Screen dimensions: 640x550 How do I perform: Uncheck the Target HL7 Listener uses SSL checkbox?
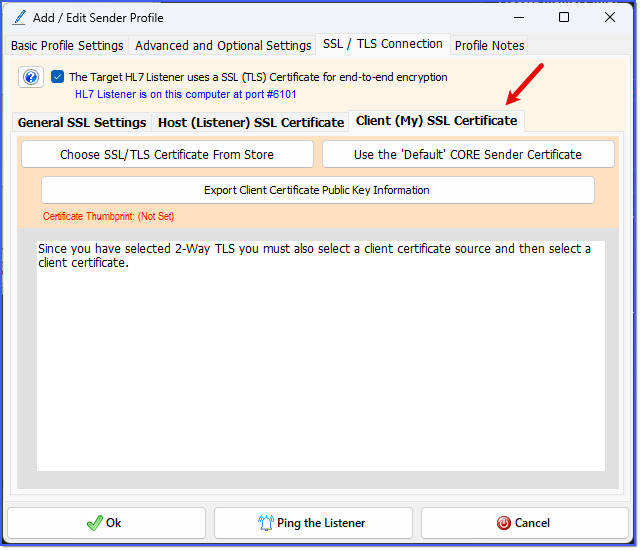pyautogui.click(x=57, y=77)
